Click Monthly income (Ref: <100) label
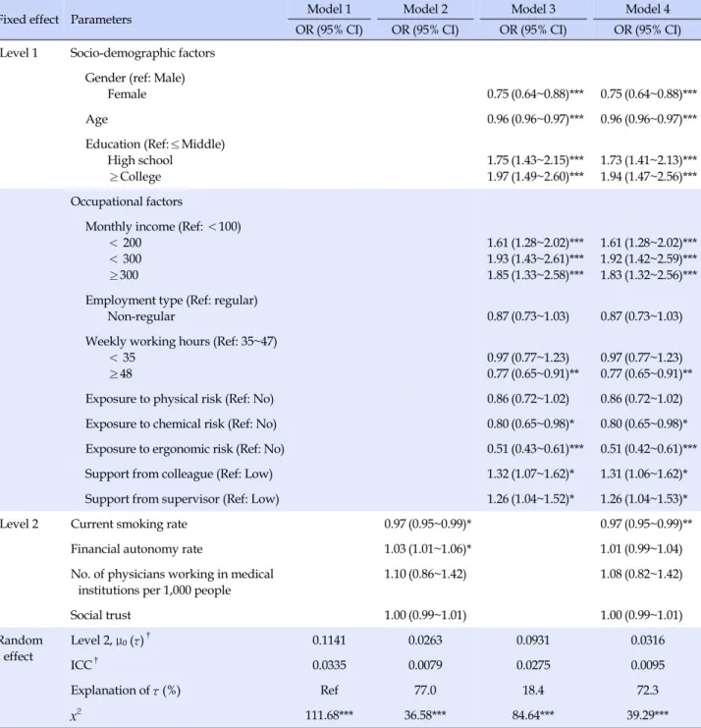The width and height of the screenshot is (701, 728). [163, 227]
